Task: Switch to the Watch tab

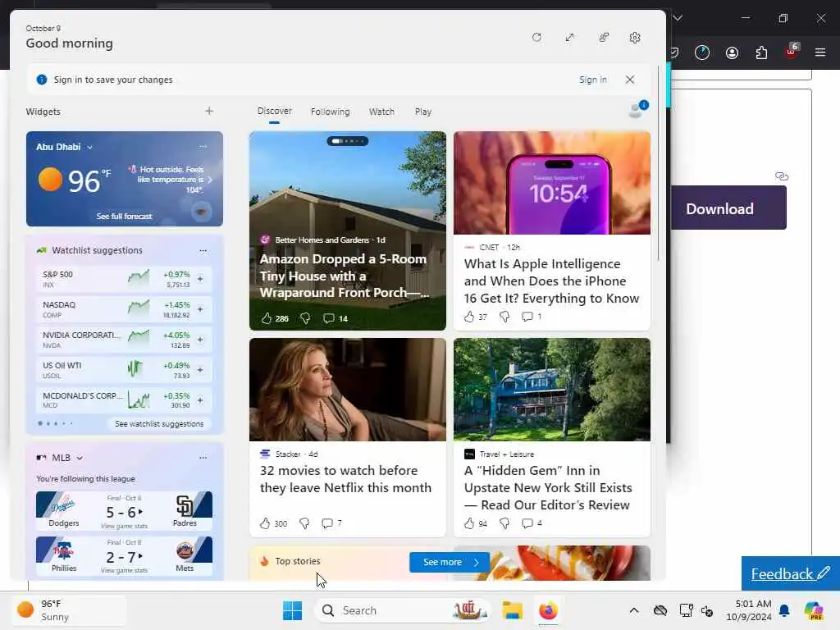Action: [x=381, y=112]
